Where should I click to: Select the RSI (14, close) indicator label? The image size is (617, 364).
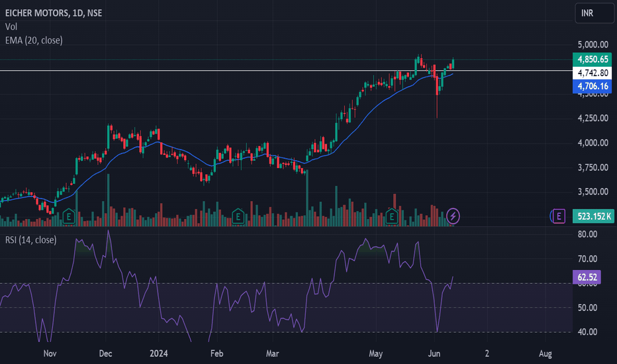click(x=30, y=240)
